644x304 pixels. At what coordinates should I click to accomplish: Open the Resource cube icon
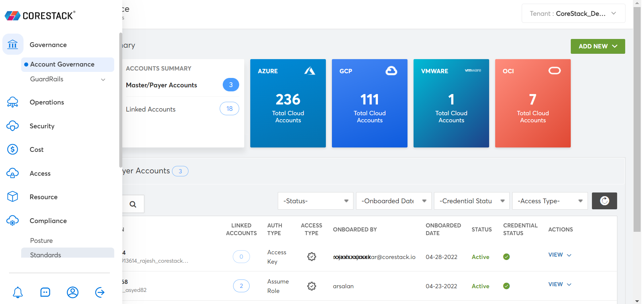tap(13, 197)
